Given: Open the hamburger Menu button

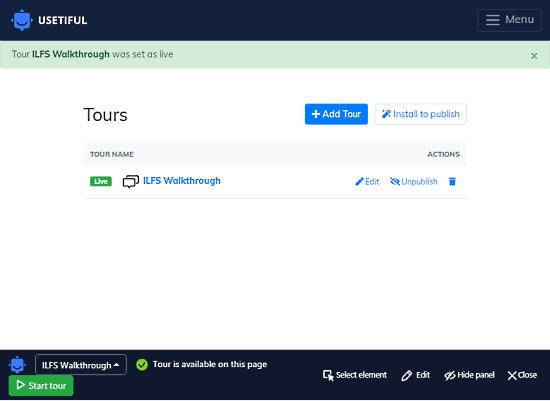Looking at the screenshot, I should pyautogui.click(x=509, y=20).
